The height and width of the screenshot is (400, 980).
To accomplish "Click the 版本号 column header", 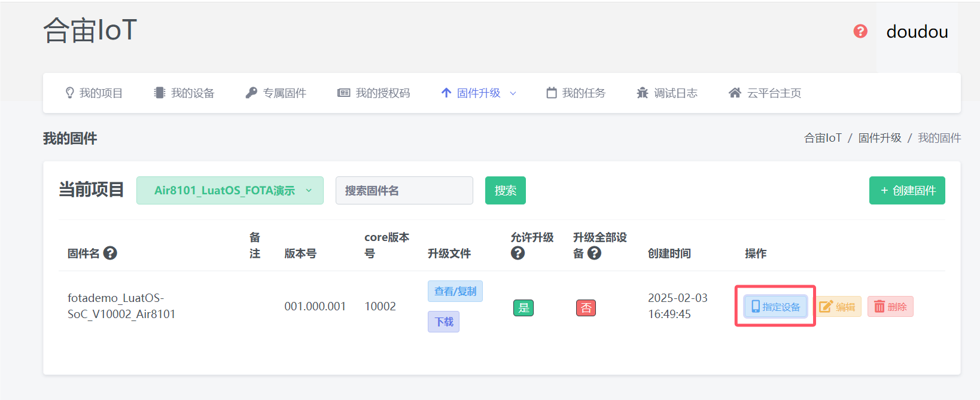I will click(300, 254).
